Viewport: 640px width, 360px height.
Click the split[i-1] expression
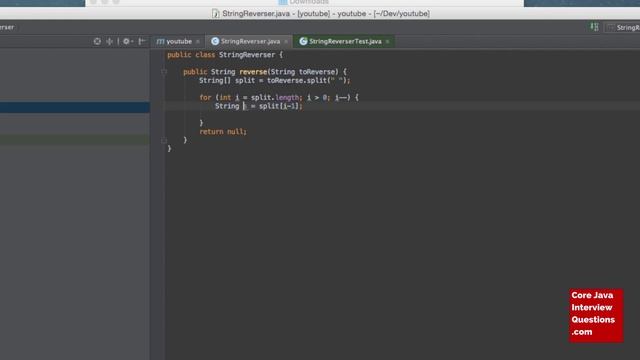pos(280,106)
